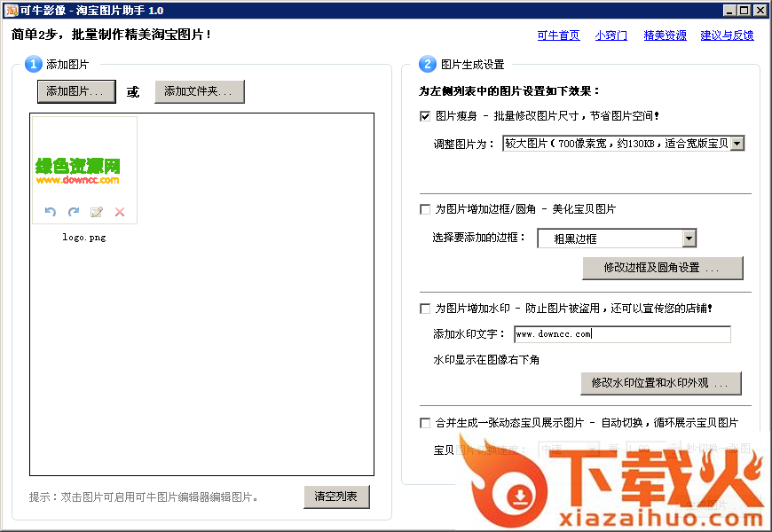Enable 合并生成一张动态宝贝展示图片 checkbox
Screen dimensions: 772x532
[425, 423]
